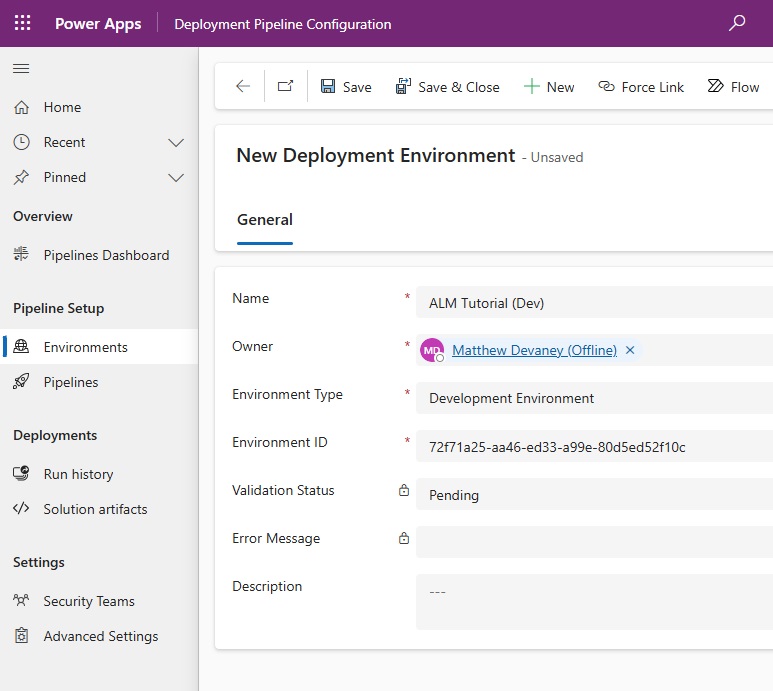Open Advanced Settings

click(99, 636)
